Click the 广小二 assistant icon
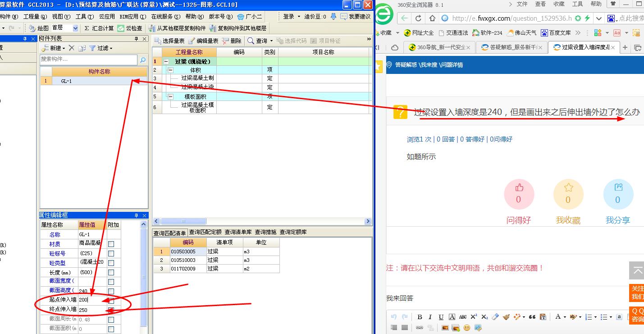This screenshot has width=644, height=334. (249, 16)
